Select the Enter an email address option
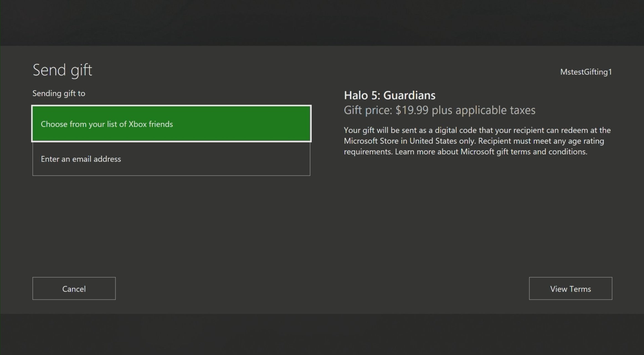644x355 pixels. tap(171, 159)
